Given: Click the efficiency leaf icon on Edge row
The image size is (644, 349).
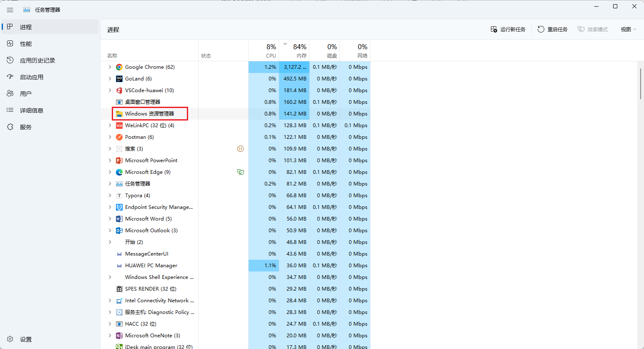Looking at the screenshot, I should [241, 172].
